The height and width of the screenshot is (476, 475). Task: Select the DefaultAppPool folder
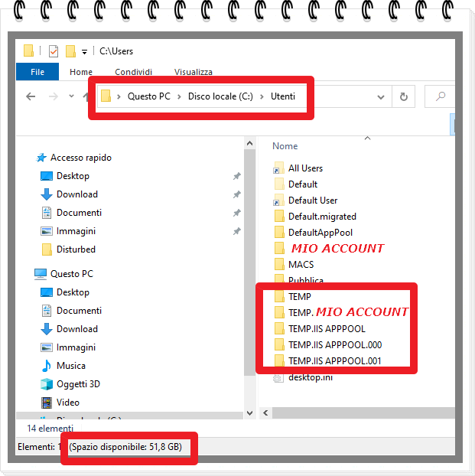click(x=320, y=233)
